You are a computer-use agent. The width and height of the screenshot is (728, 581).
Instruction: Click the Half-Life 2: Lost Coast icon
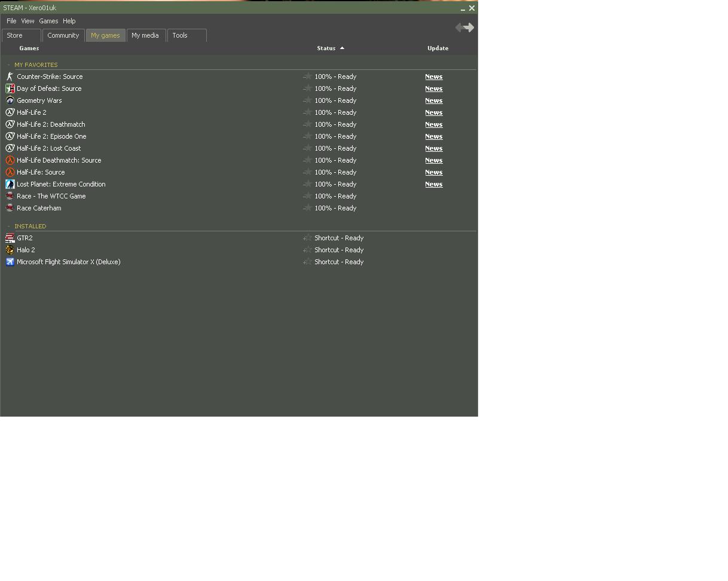tap(10, 148)
